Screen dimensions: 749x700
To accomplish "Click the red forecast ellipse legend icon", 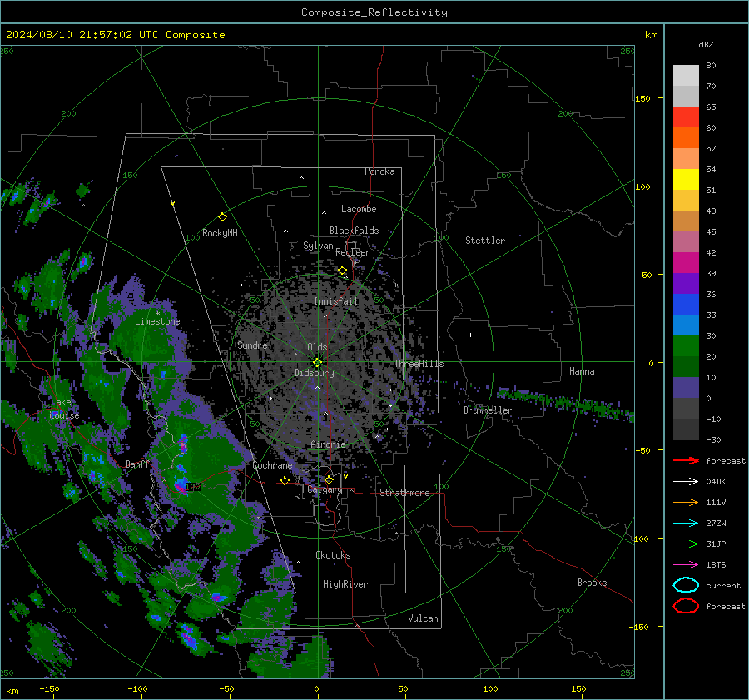I will (686, 606).
